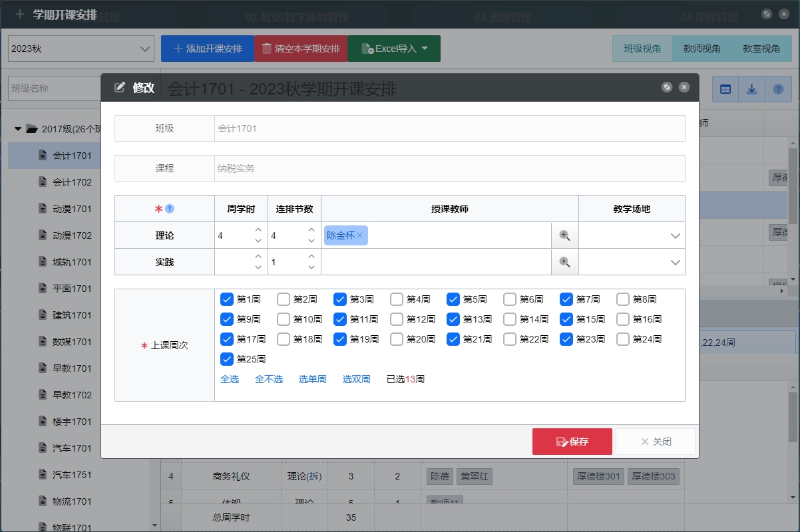800x532 pixels.
Task: Select 城轨1701 in the class tree
Action: click(x=72, y=262)
